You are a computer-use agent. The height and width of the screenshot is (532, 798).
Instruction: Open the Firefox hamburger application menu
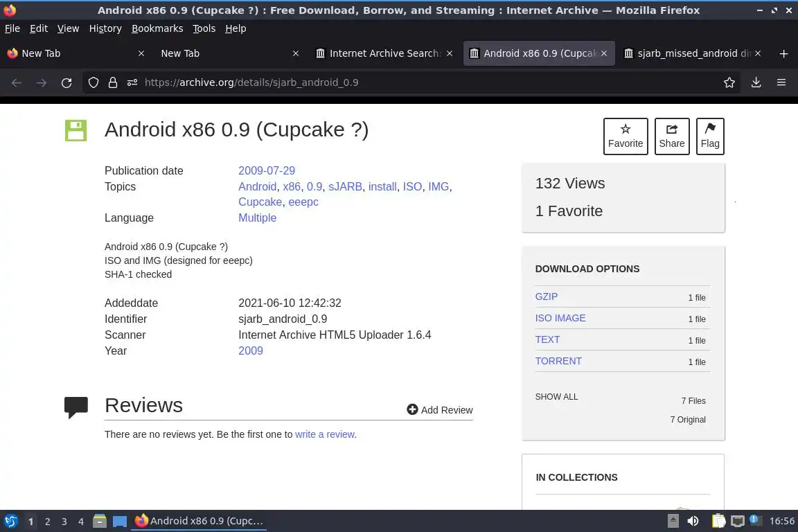tap(781, 82)
